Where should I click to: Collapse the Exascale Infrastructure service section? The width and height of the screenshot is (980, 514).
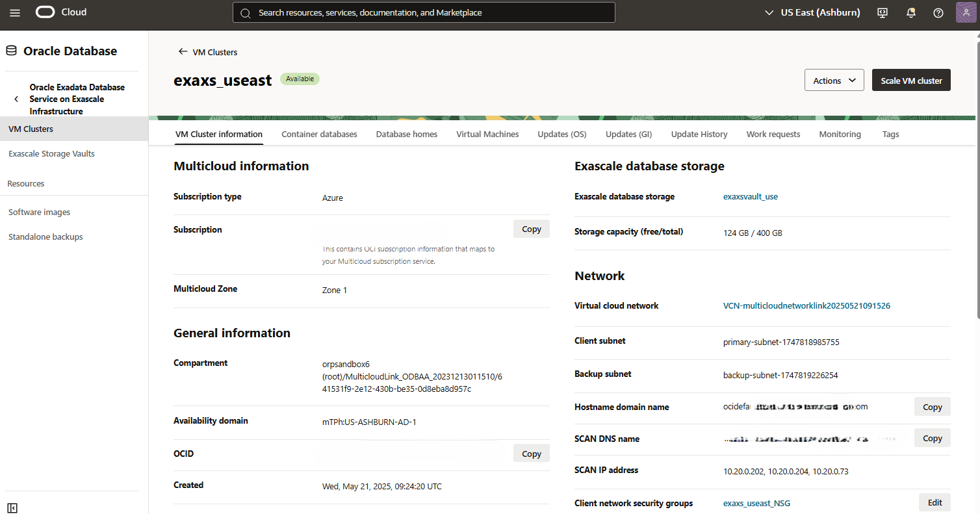click(x=16, y=99)
